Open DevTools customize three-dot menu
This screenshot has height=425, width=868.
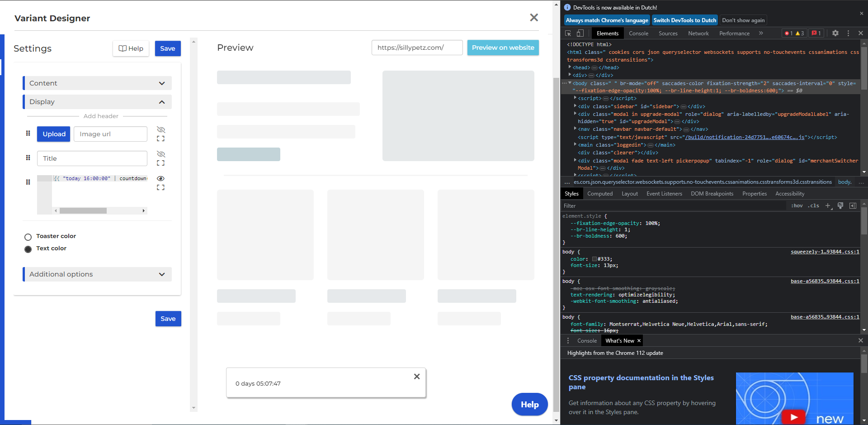848,33
